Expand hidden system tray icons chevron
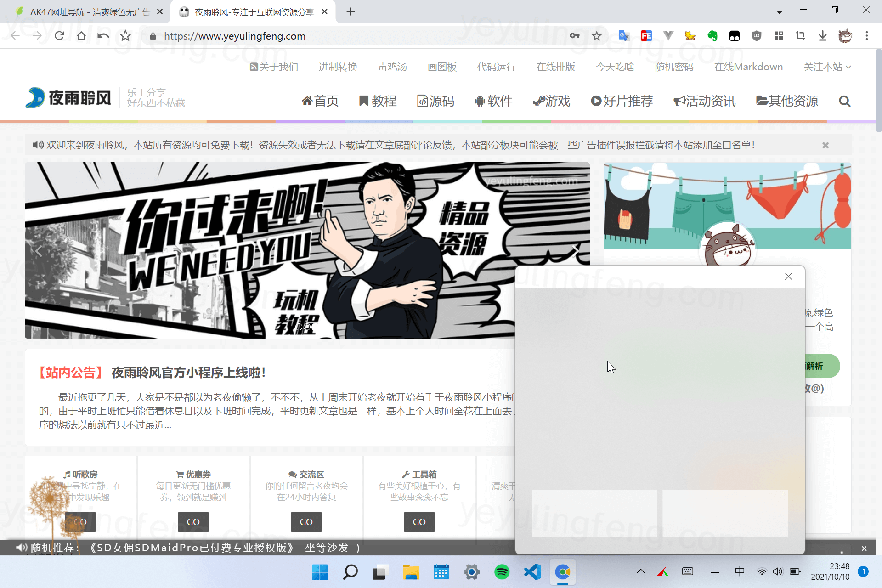Viewport: 882px width, 588px height. tap(640, 571)
